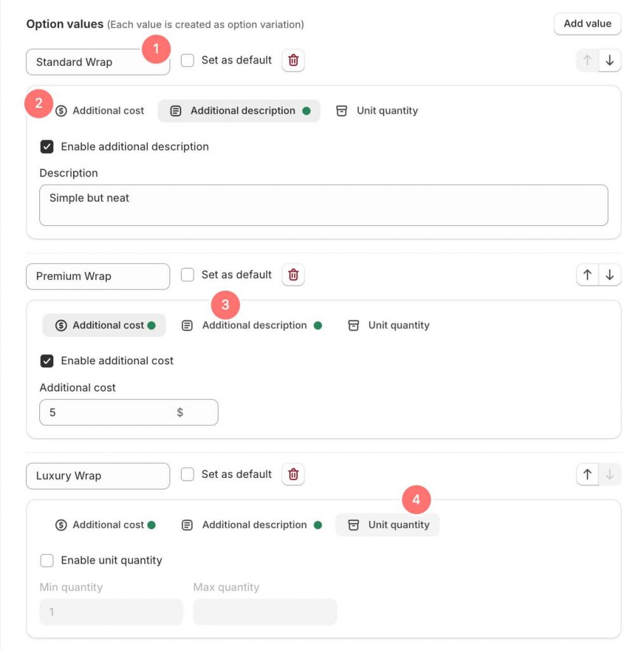Click the Max quantity field
Screen dimensions: 644x650
tap(265, 612)
